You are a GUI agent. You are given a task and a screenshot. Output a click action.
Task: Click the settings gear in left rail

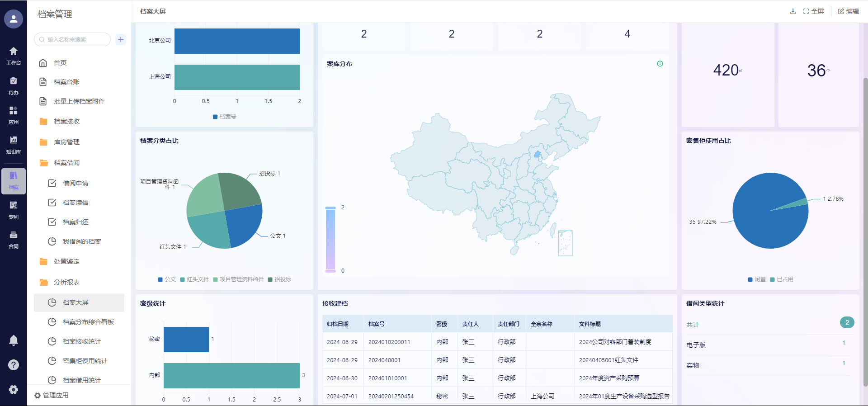pos(14,390)
